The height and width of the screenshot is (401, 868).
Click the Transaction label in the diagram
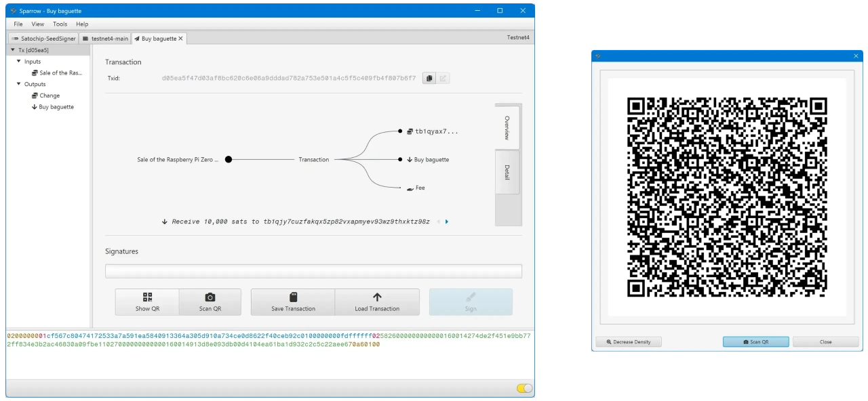(x=314, y=160)
